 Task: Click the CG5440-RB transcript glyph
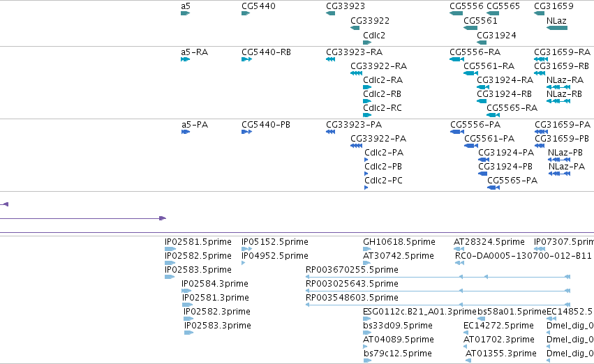tap(246, 59)
